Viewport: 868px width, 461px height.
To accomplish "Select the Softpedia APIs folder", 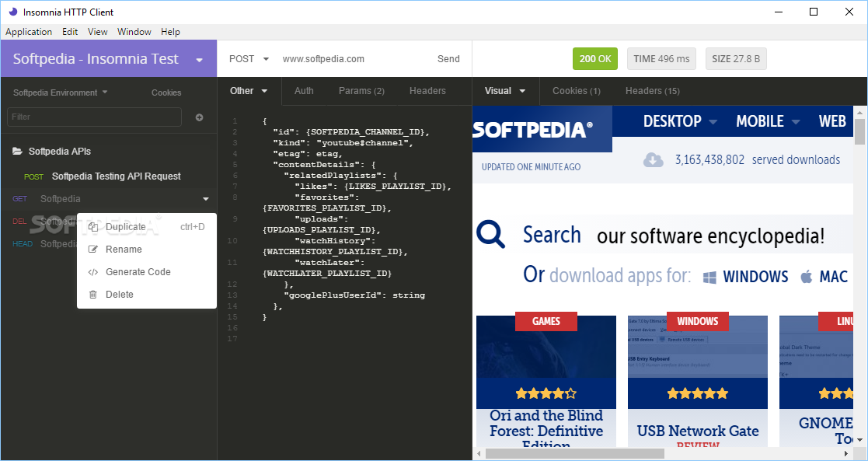I will click(x=109, y=152).
